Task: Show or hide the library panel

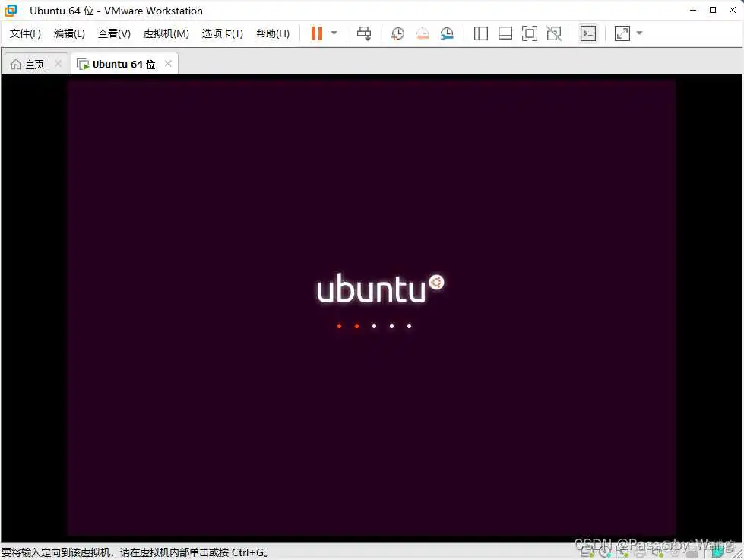Action: tap(480, 33)
